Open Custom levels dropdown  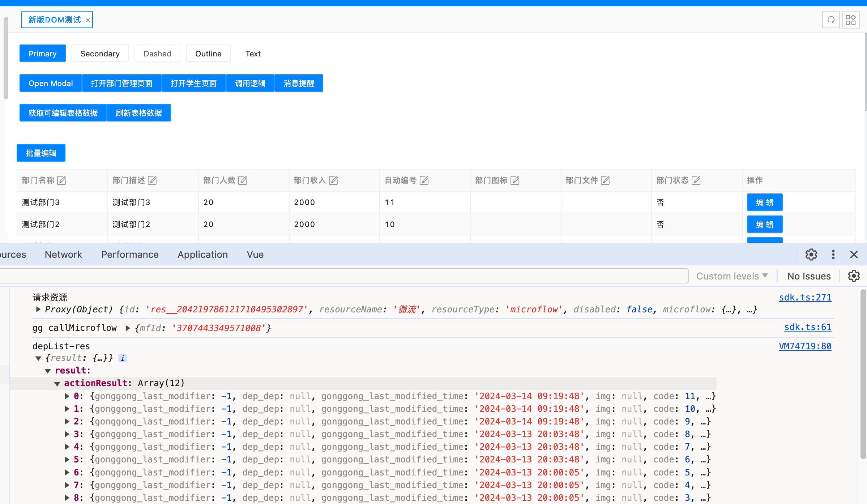pyautogui.click(x=732, y=276)
